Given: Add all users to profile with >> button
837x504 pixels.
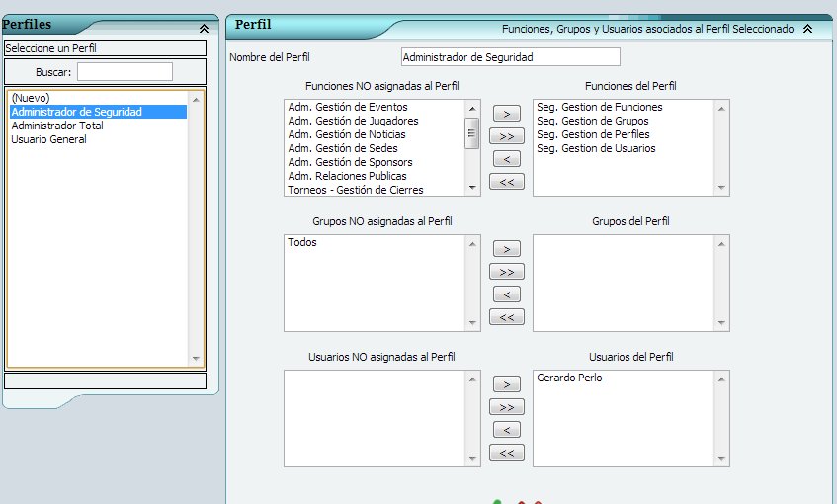Looking at the screenshot, I should coord(506,407).
